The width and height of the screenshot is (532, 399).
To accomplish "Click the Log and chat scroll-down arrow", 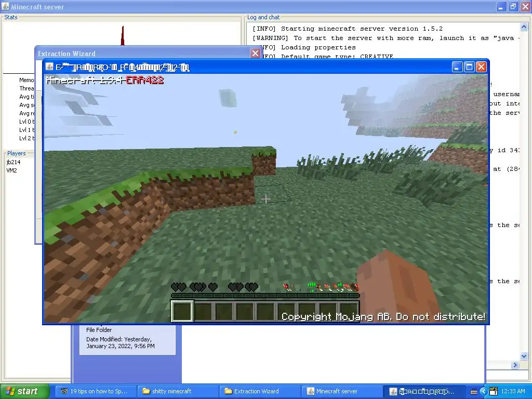I will point(524,356).
